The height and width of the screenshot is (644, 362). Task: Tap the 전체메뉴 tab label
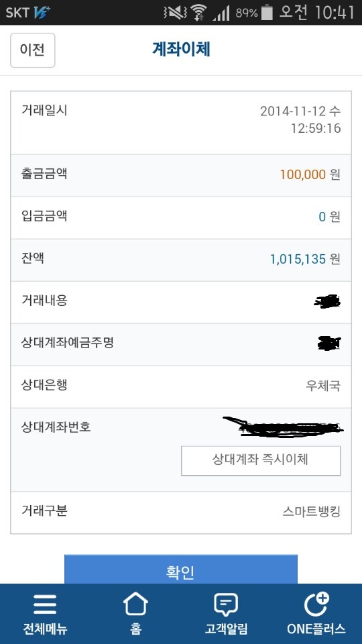tap(45, 629)
